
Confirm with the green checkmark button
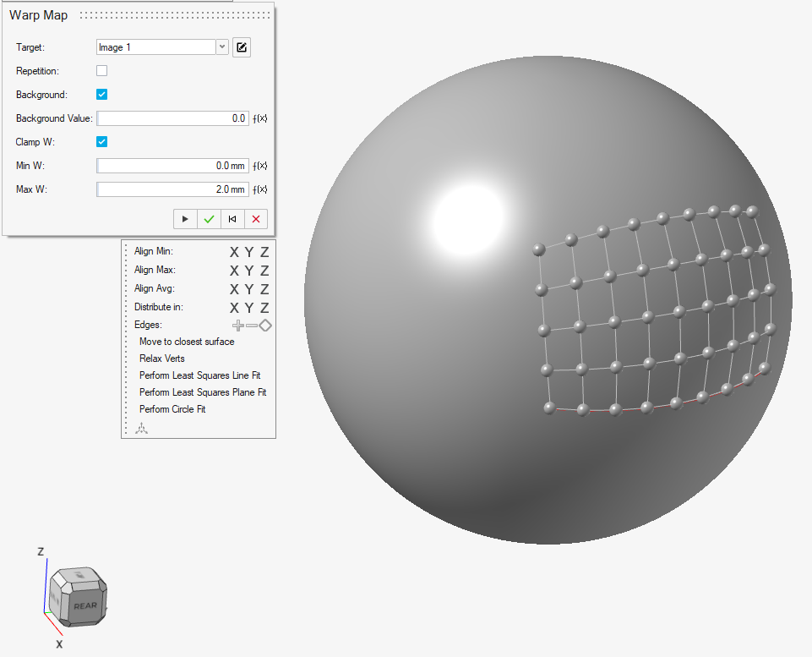[x=209, y=219]
